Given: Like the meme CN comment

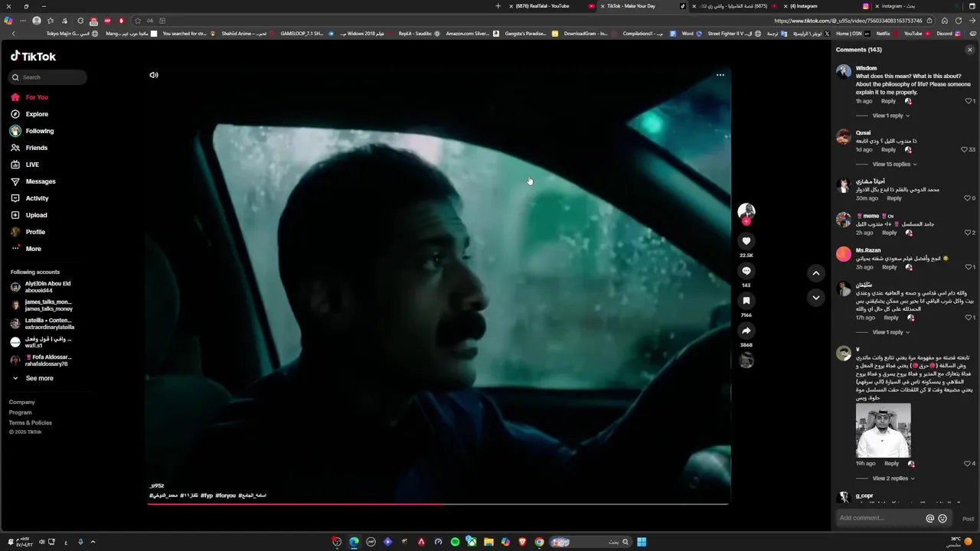Looking at the screenshot, I should [968, 233].
